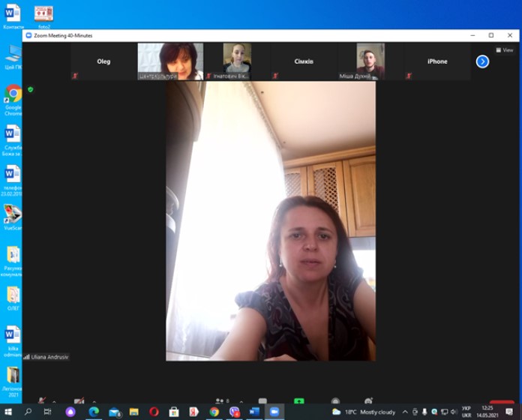Click the green encryption shield icon
This screenshot has width=522, height=420.
pos(31,89)
